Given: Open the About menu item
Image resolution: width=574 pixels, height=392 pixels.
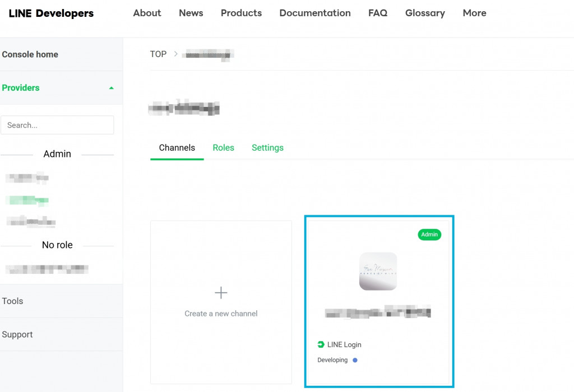Looking at the screenshot, I should click(147, 13).
